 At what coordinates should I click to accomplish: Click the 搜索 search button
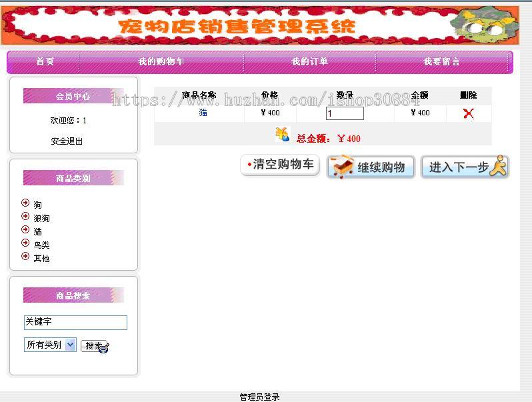(x=95, y=346)
